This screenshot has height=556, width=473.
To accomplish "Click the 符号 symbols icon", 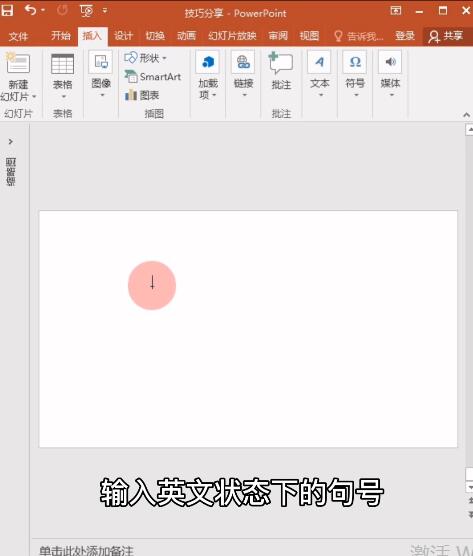I will tap(355, 62).
